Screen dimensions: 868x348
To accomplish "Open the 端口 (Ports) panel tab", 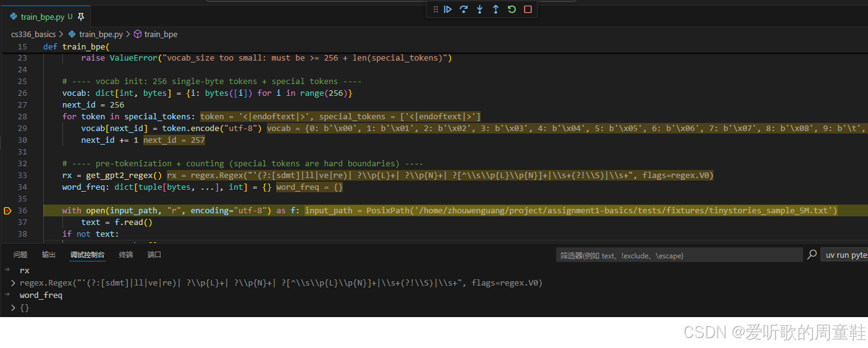I will [154, 255].
